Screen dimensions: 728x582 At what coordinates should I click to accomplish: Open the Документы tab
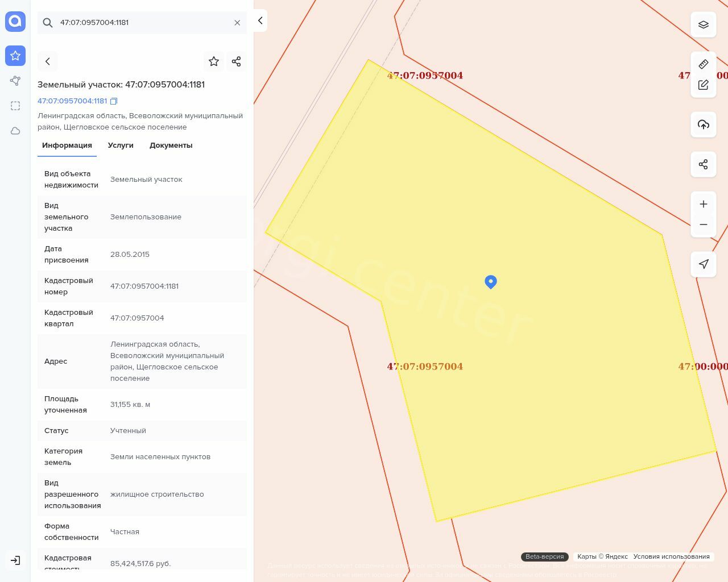point(171,145)
